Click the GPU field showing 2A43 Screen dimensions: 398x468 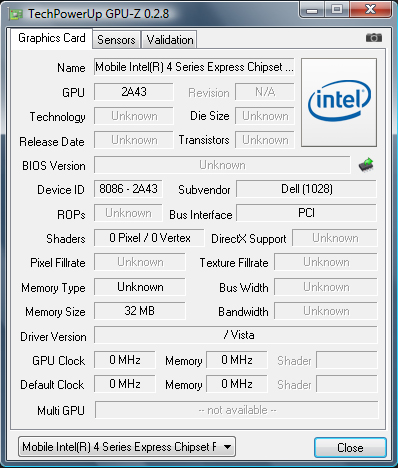[134, 92]
